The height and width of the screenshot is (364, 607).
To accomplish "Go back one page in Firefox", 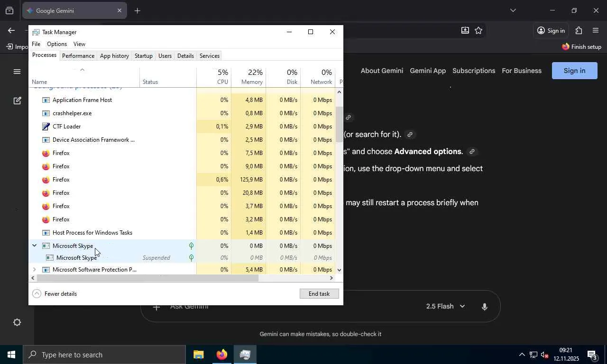I will tap(11, 30).
